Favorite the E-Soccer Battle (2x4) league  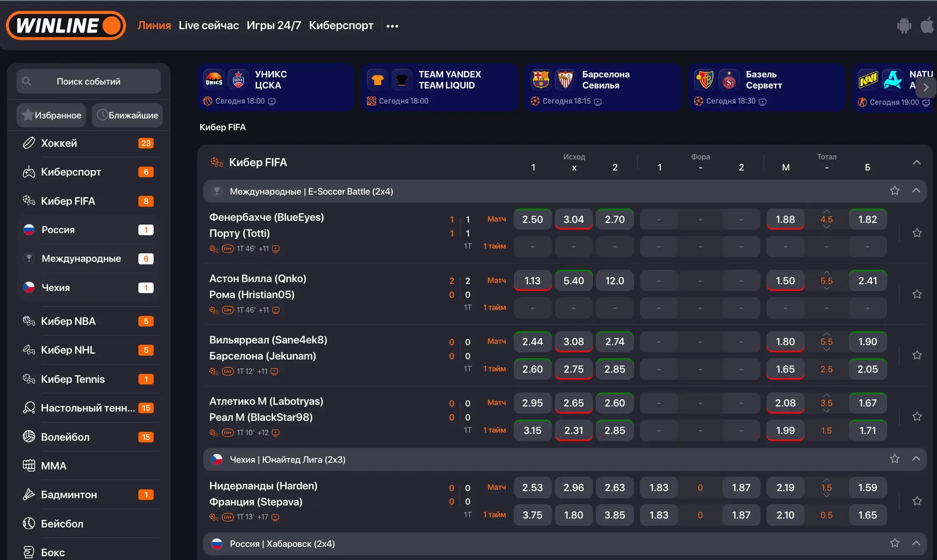pyautogui.click(x=895, y=191)
